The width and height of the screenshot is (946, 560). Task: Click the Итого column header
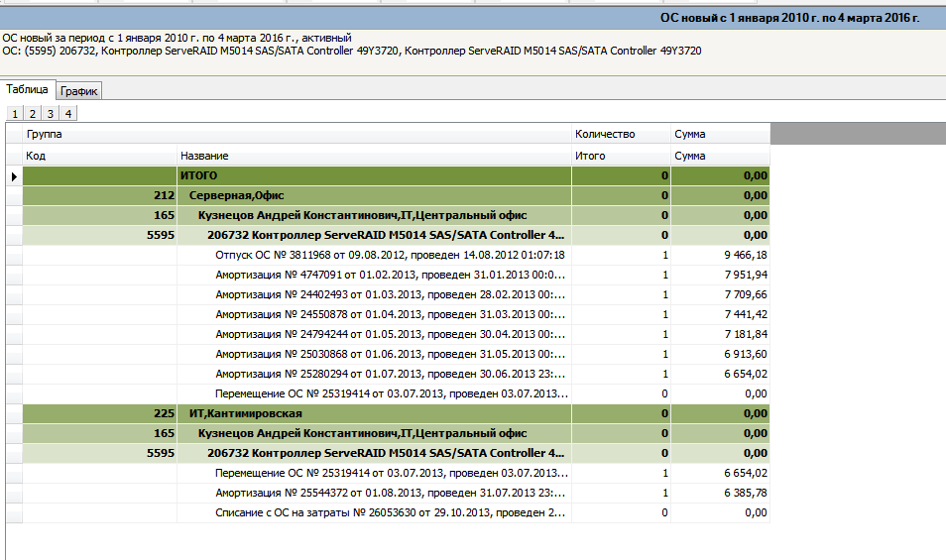point(620,156)
